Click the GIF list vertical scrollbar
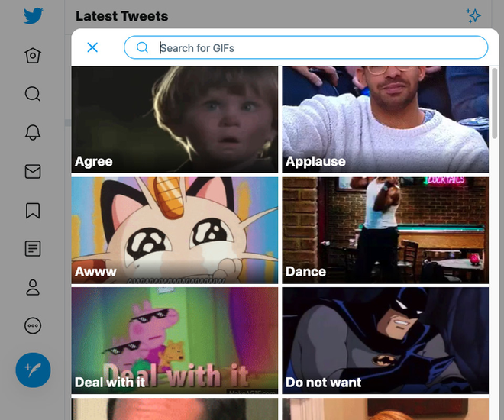This screenshot has height=420, width=504. point(495,103)
